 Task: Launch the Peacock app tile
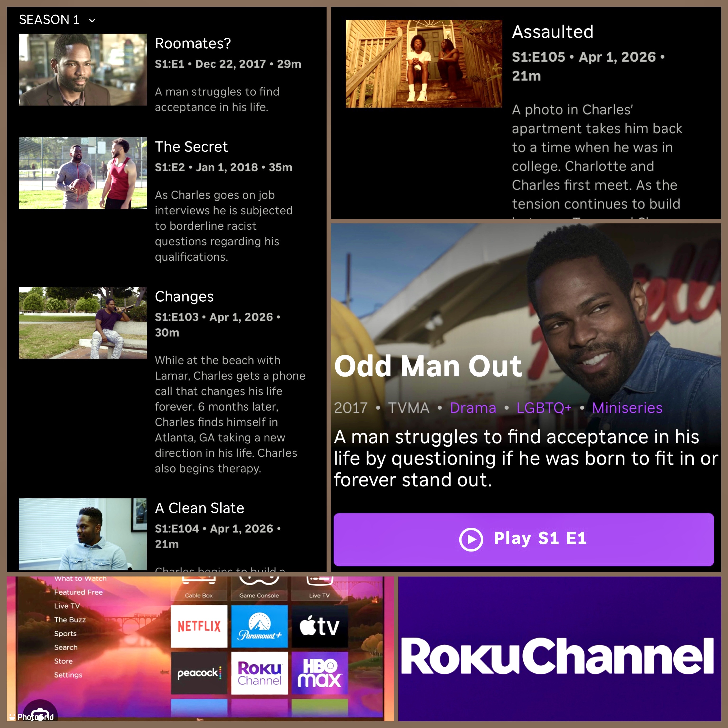point(199,673)
